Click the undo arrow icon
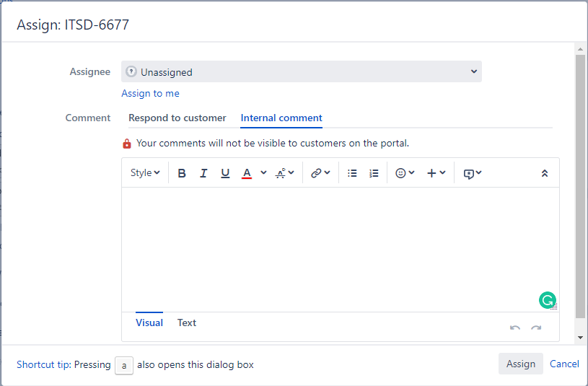The width and height of the screenshot is (588, 386). (x=515, y=328)
